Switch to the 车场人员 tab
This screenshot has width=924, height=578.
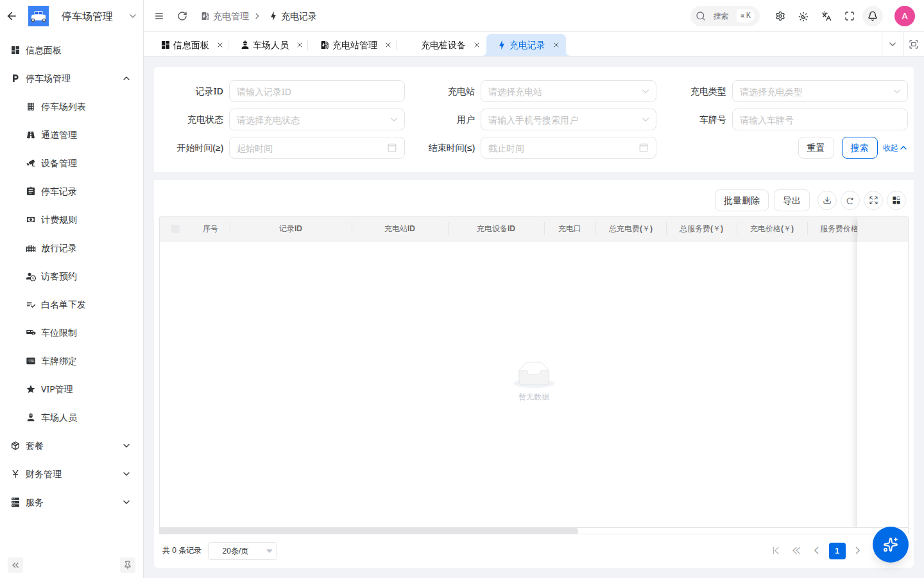pos(264,45)
